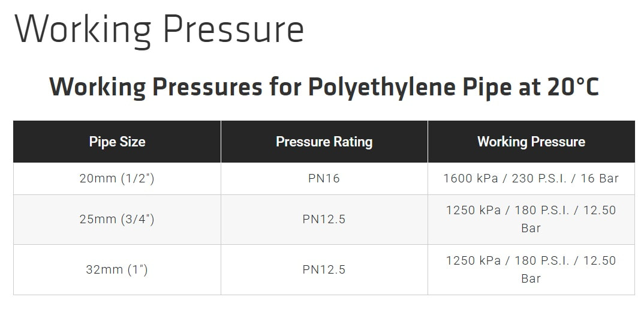Click the large "Working Pressure" page title

[x=159, y=28]
